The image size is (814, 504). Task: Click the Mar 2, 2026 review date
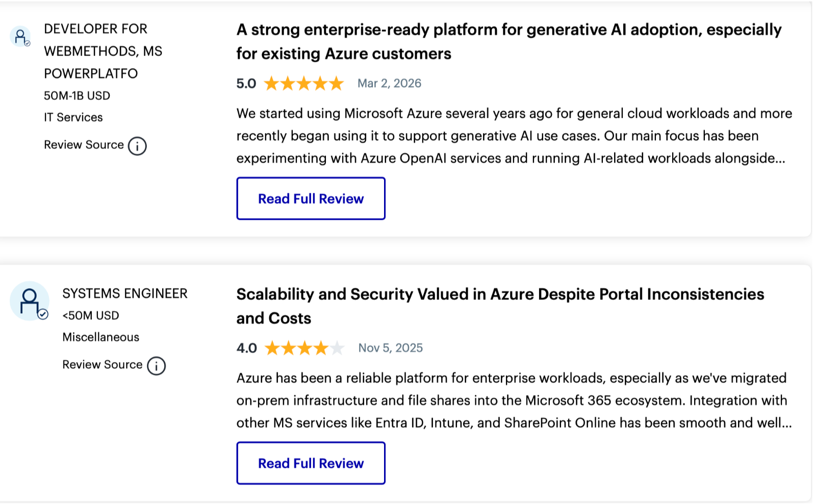389,83
